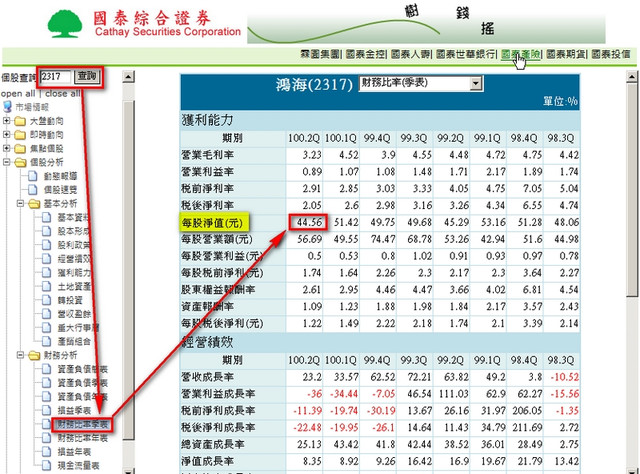Click the 大盤動向 folder icon
The width and height of the screenshot is (640, 474).
[x=20, y=121]
